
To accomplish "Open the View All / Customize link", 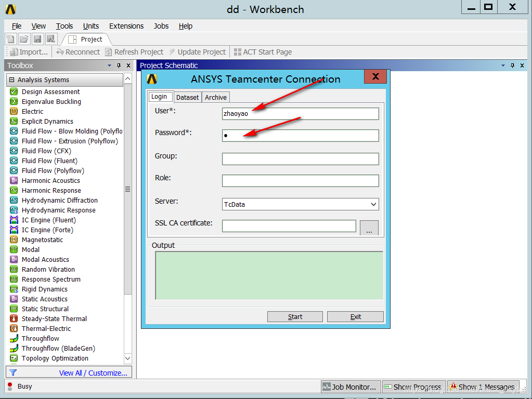I will click(93, 373).
